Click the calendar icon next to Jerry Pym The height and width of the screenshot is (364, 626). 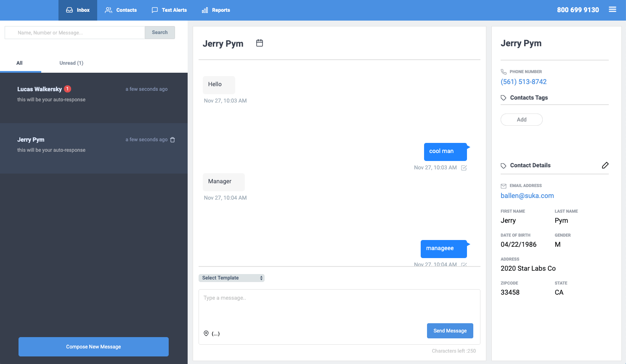click(260, 43)
